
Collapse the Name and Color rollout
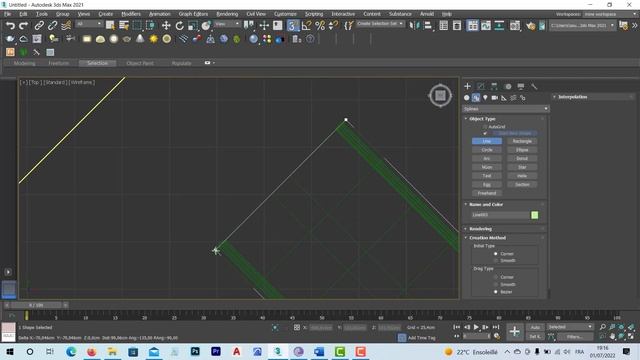point(486,204)
